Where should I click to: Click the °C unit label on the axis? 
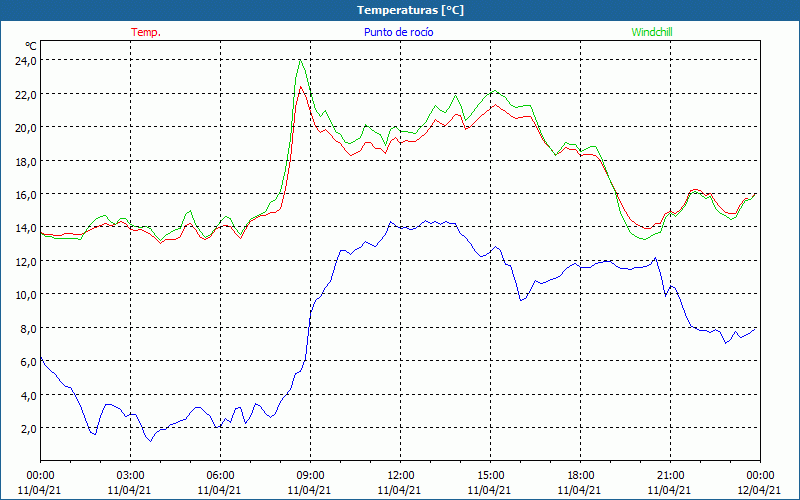pyautogui.click(x=31, y=46)
